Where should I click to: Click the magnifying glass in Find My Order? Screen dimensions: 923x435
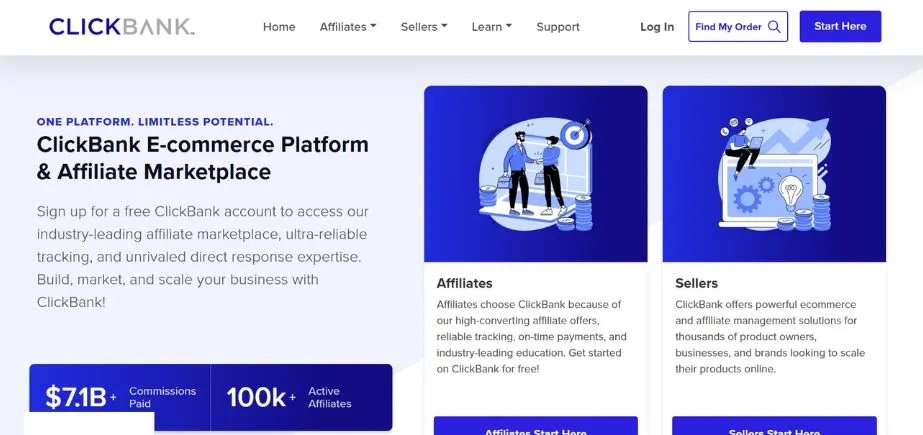(774, 27)
